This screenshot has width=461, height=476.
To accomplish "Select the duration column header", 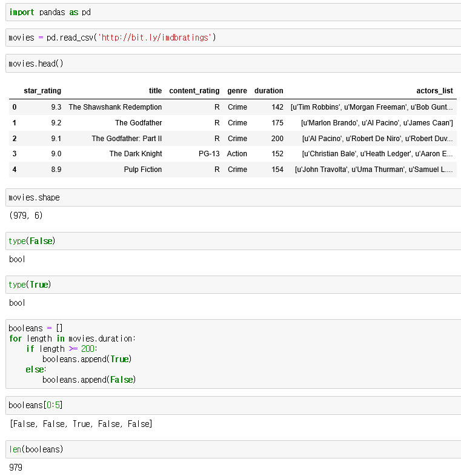I will tap(268, 91).
